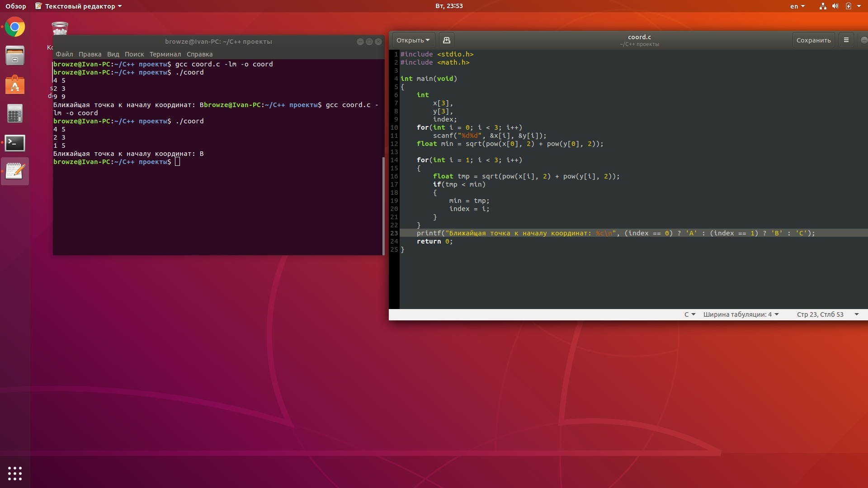The height and width of the screenshot is (488, 868).
Task: Expand the en keyboard layout menu
Action: point(797,6)
